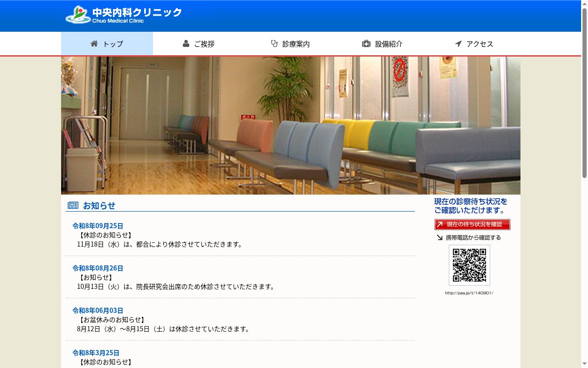Click the 中央内科クリニック header title
Screen dimensions: 588x368
pyautogui.click(x=137, y=12)
